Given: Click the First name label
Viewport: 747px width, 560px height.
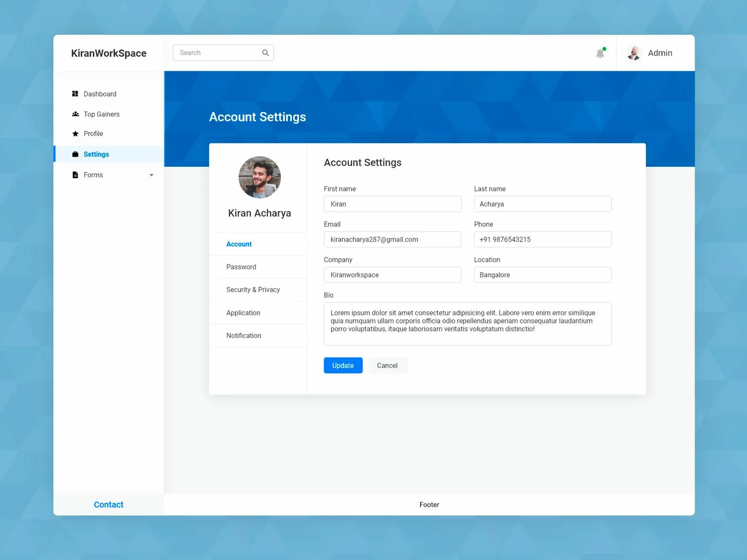Looking at the screenshot, I should click(340, 189).
